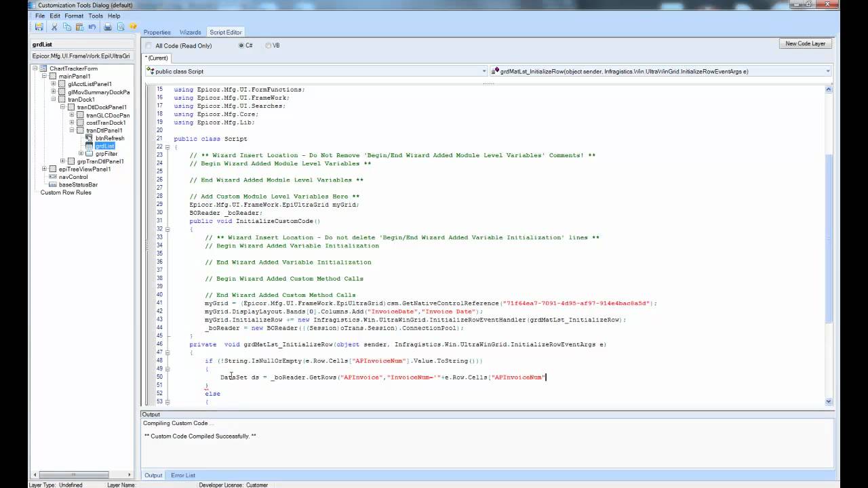Select the VB language radio button
This screenshot has height=488, width=868.
(269, 45)
